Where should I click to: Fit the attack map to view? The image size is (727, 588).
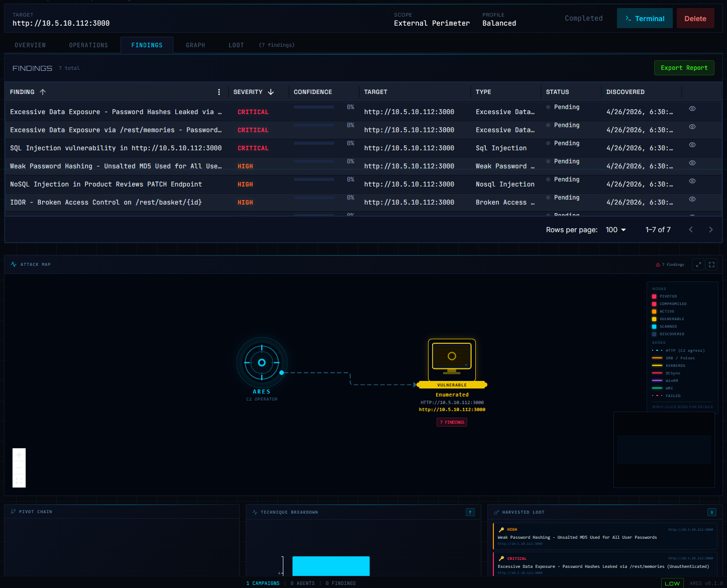pos(19,481)
